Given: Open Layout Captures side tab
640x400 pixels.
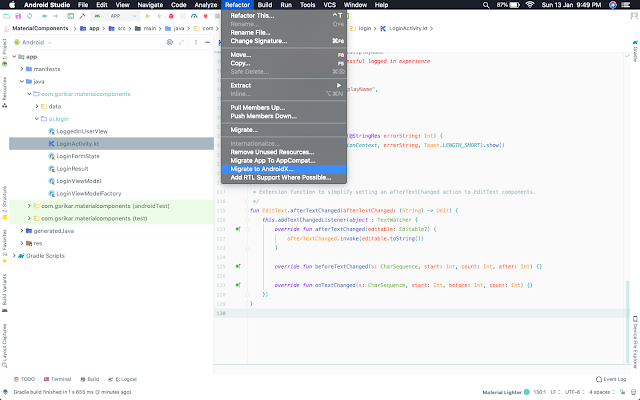Looking at the screenshot, I should [4, 345].
